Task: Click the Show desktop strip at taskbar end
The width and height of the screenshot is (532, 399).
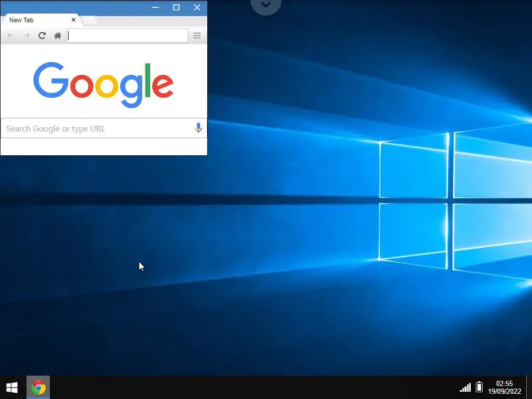Action: 529,388
